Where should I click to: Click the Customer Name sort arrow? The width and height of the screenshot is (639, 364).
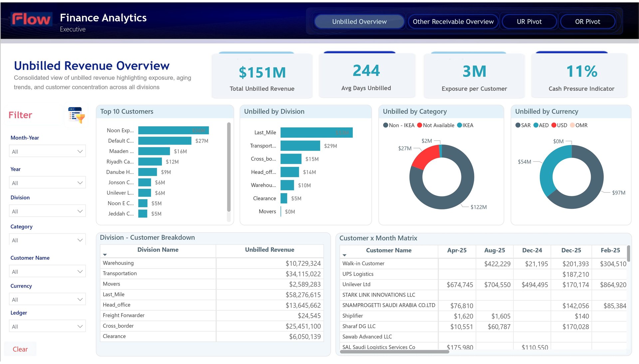coord(344,255)
